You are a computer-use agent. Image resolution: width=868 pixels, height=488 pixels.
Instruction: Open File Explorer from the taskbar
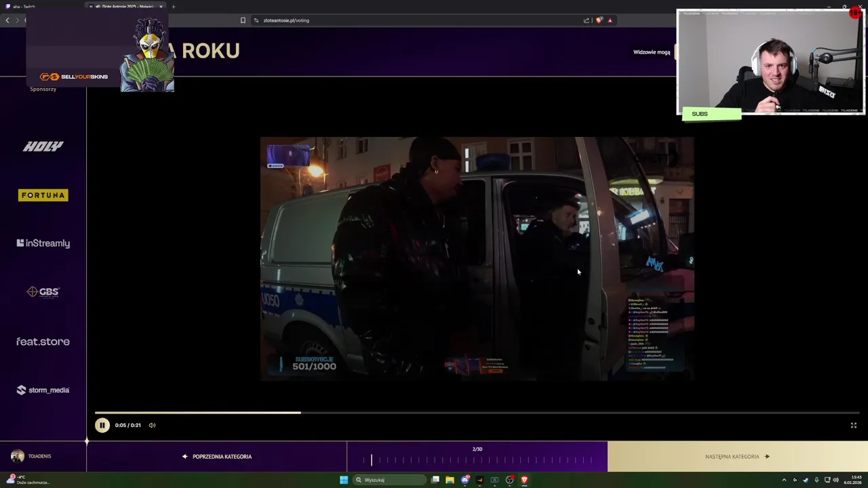click(x=450, y=480)
